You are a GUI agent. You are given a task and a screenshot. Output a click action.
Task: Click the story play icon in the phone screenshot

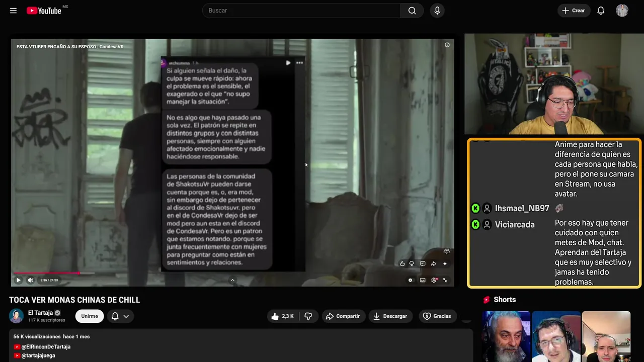(288, 63)
